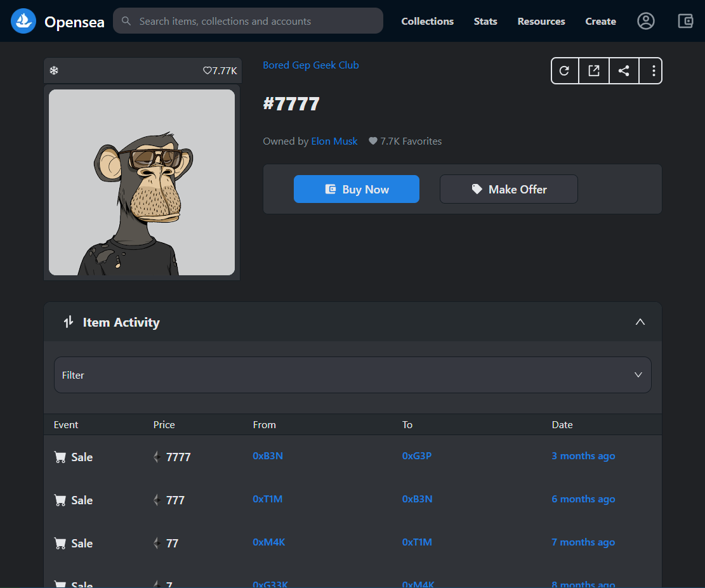
Task: Click the Item Activity arrows icon
Action: (x=69, y=322)
